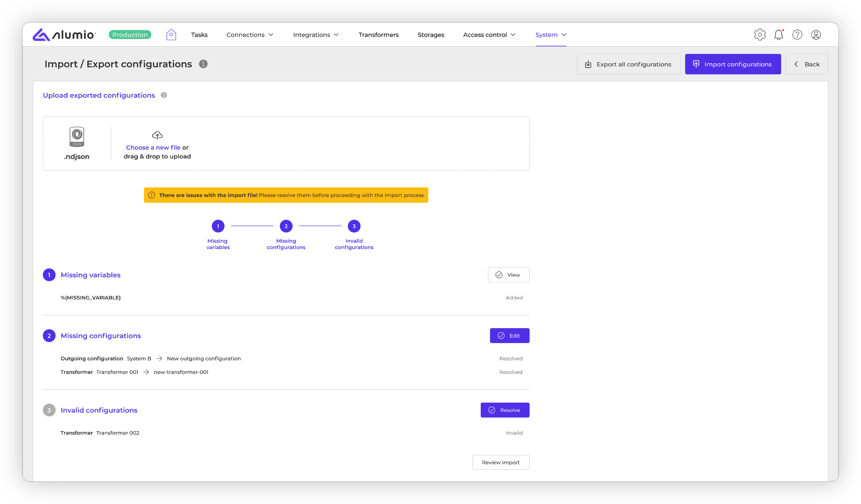Screen dimensions: 861x504
Task: Click the Alumio logo
Action: [64, 35]
